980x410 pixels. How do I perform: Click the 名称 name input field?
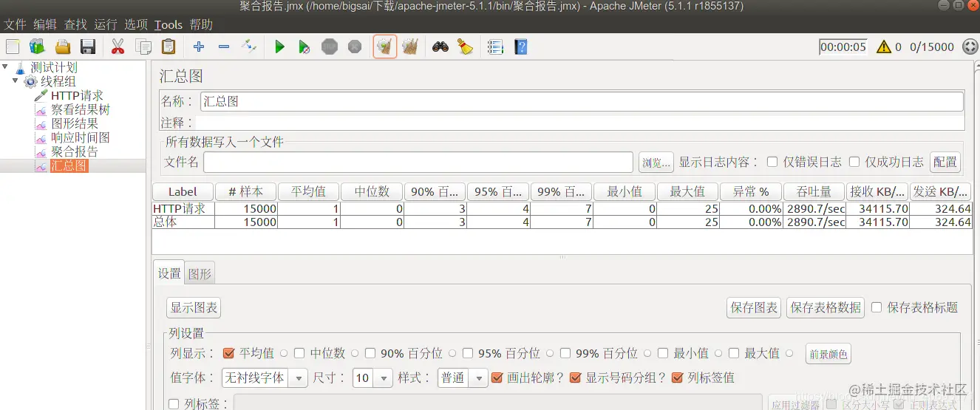click(x=582, y=101)
